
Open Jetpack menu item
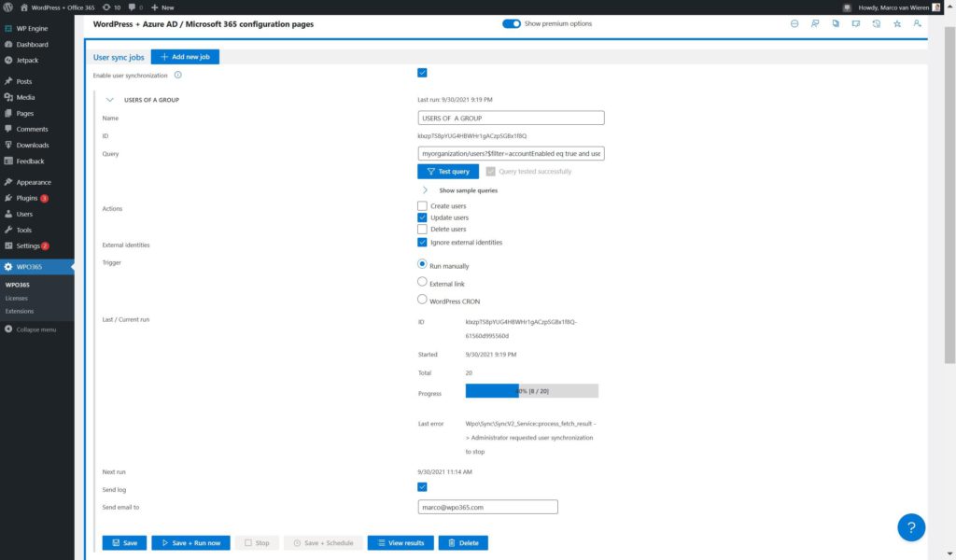tap(27, 61)
